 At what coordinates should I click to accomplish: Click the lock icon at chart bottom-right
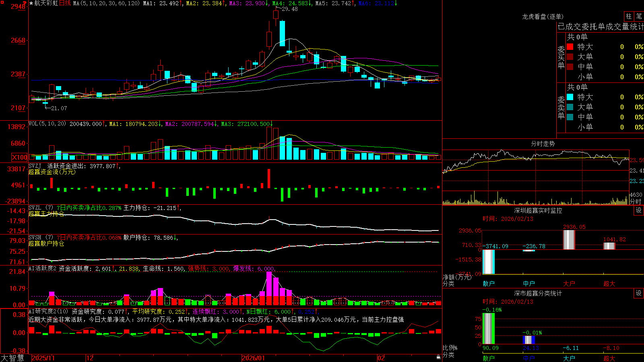439,357
